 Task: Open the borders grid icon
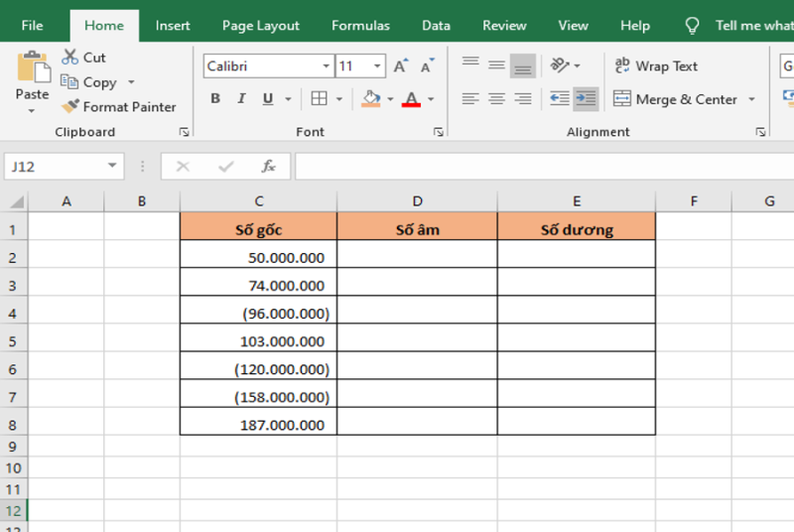pyautogui.click(x=319, y=98)
